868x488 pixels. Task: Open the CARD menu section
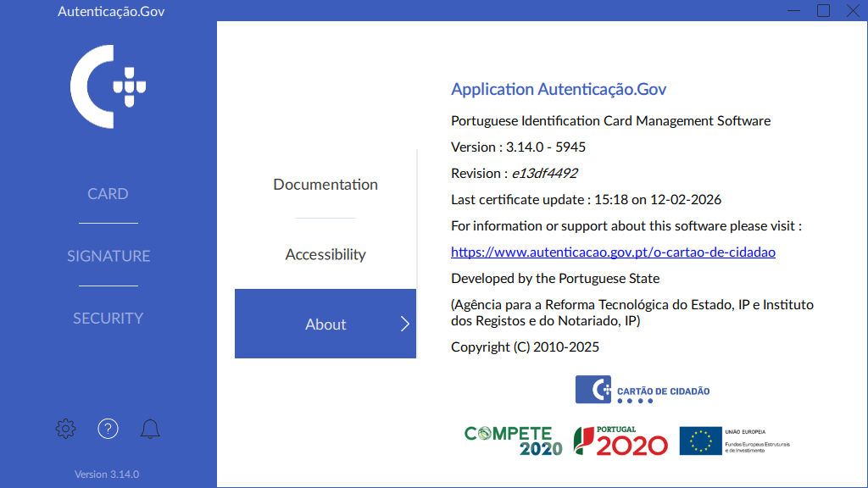pos(108,194)
